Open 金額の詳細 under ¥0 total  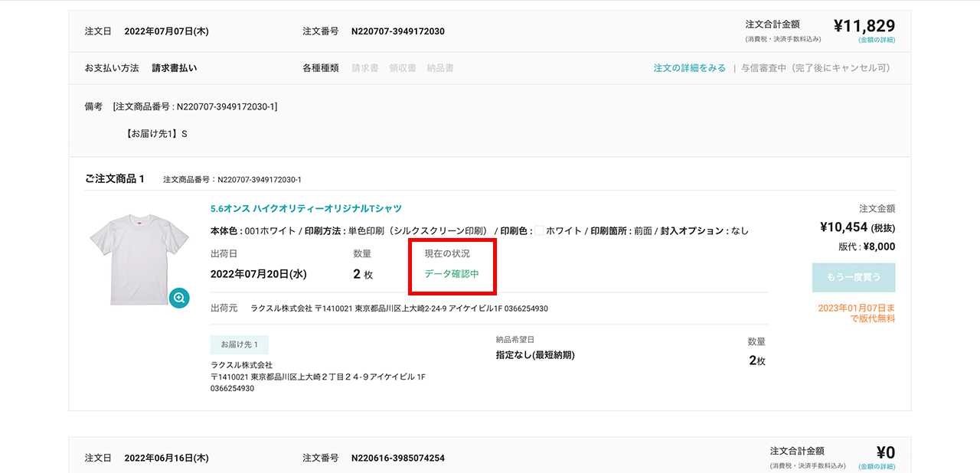tap(877, 467)
